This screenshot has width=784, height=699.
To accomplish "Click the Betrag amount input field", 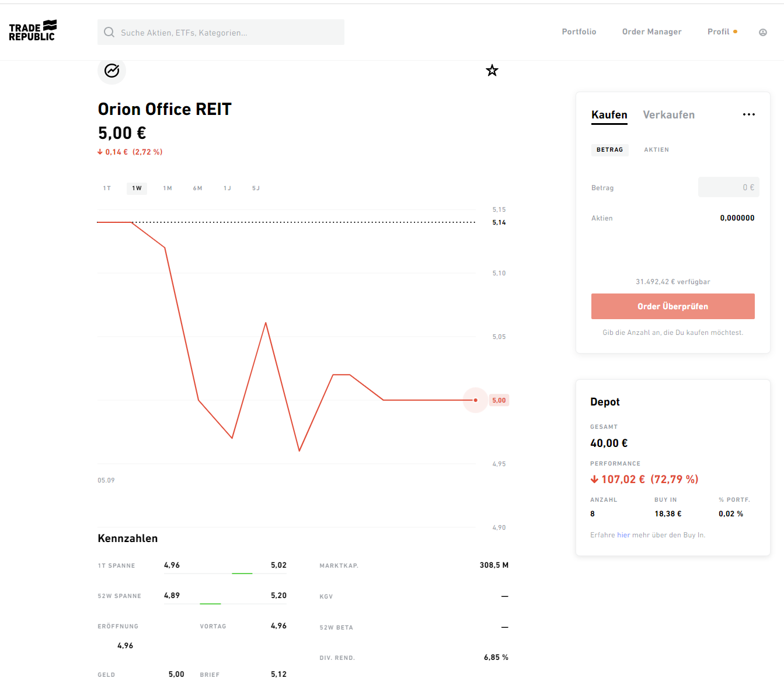I will (728, 187).
